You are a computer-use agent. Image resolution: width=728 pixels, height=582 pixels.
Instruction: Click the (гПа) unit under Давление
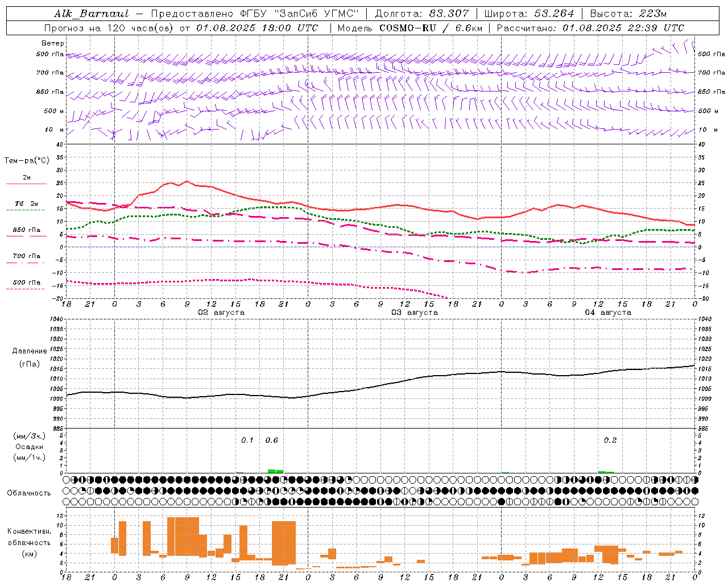(30, 364)
